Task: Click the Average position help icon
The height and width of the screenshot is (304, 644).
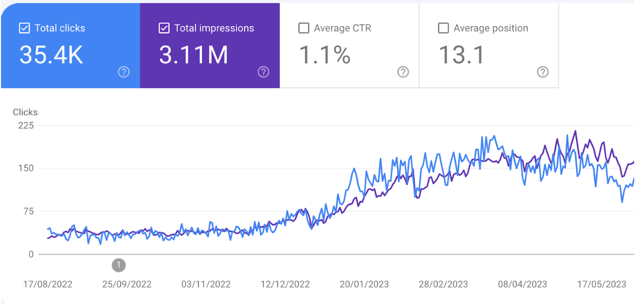Action: pyautogui.click(x=542, y=72)
